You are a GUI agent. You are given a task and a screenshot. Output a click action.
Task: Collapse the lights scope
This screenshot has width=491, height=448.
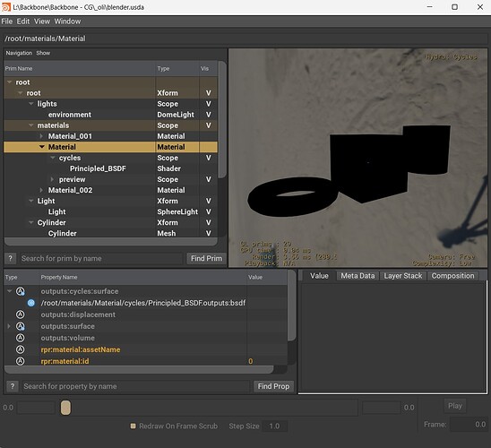31,104
